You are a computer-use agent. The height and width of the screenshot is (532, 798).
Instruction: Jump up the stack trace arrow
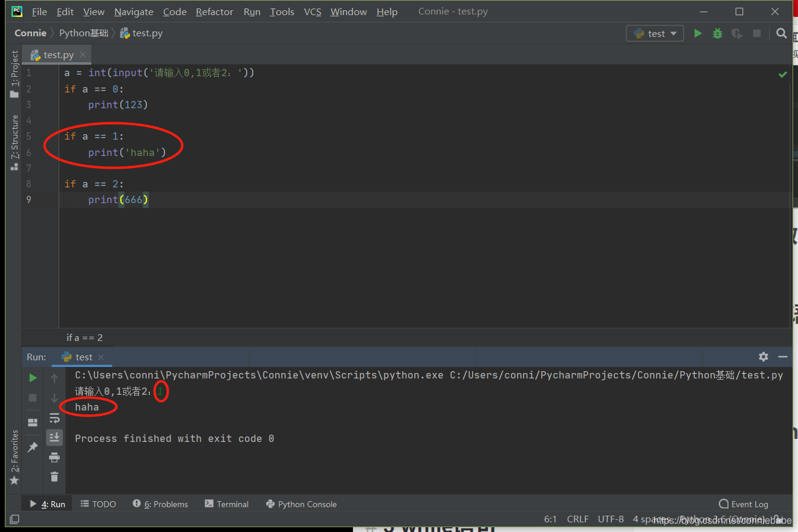(54, 378)
